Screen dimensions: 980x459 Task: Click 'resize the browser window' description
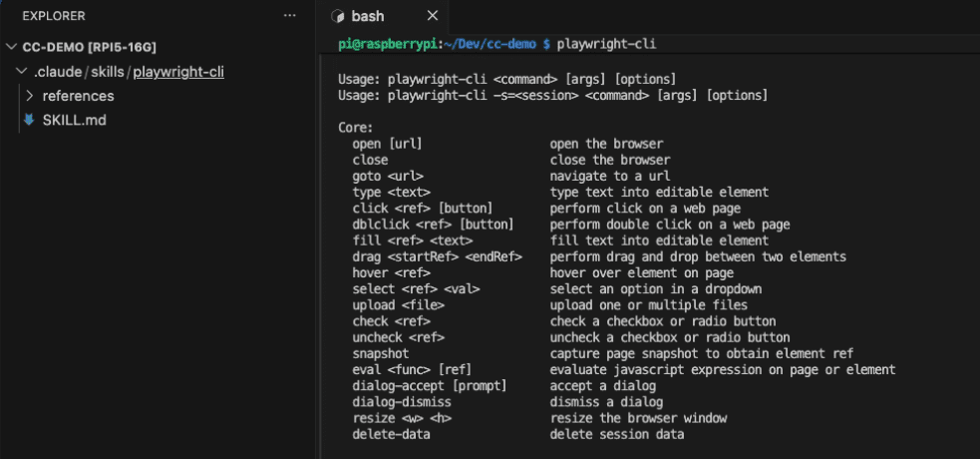(x=638, y=418)
